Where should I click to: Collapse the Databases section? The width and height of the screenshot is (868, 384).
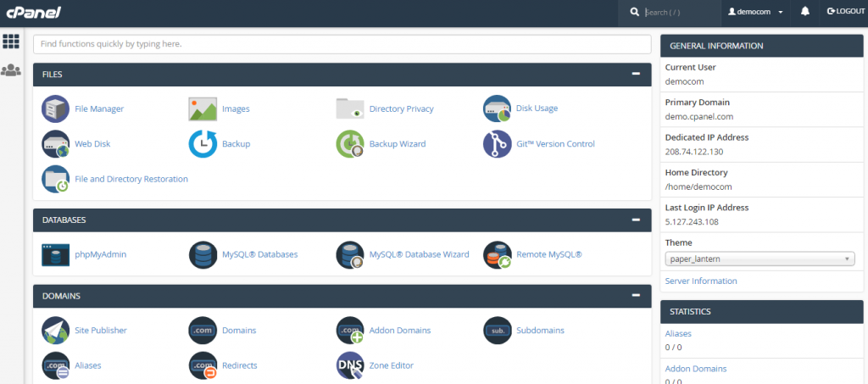tap(636, 220)
